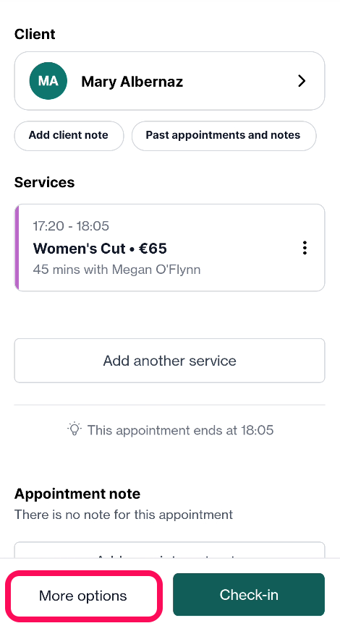Click the appointment ends at 18:05 message
Viewport: 340px width, 644px height.
(180, 430)
